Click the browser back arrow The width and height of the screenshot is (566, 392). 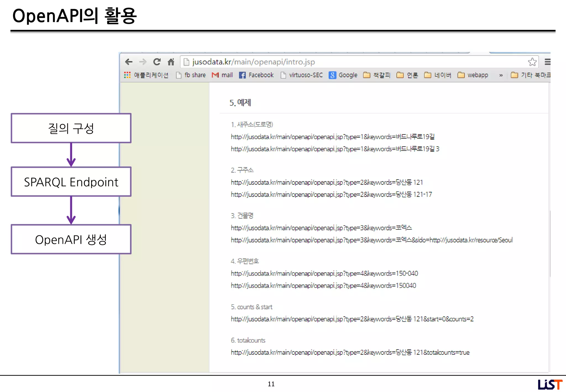(129, 62)
